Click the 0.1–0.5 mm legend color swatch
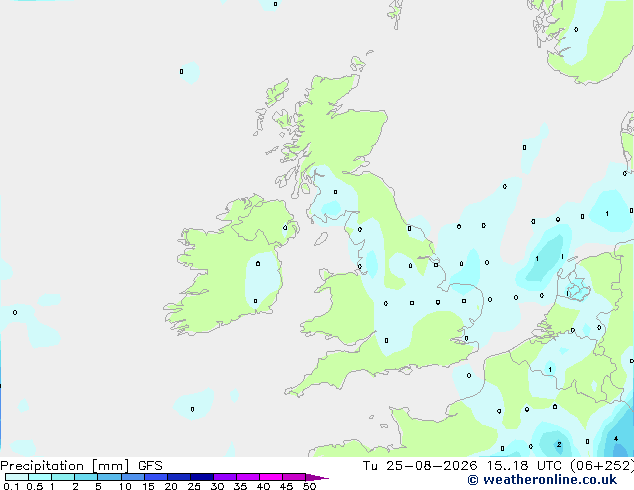 pyautogui.click(x=17, y=477)
